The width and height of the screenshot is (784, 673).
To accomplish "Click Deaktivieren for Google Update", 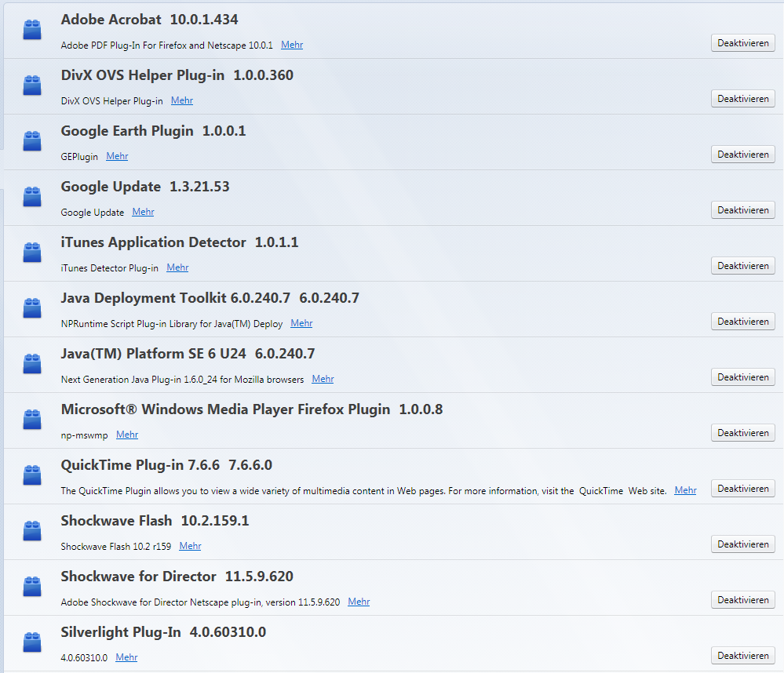I will pos(743,210).
